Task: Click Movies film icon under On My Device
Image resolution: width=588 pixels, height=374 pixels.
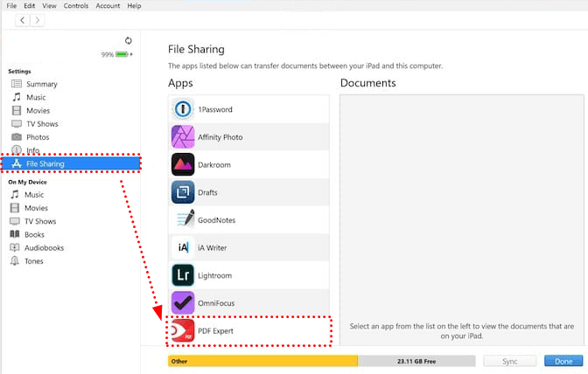Action: [x=15, y=208]
